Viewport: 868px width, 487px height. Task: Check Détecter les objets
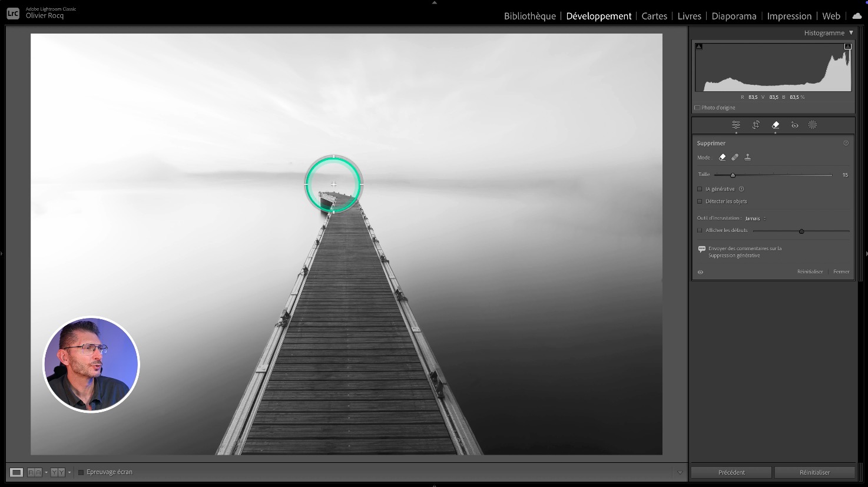(700, 201)
